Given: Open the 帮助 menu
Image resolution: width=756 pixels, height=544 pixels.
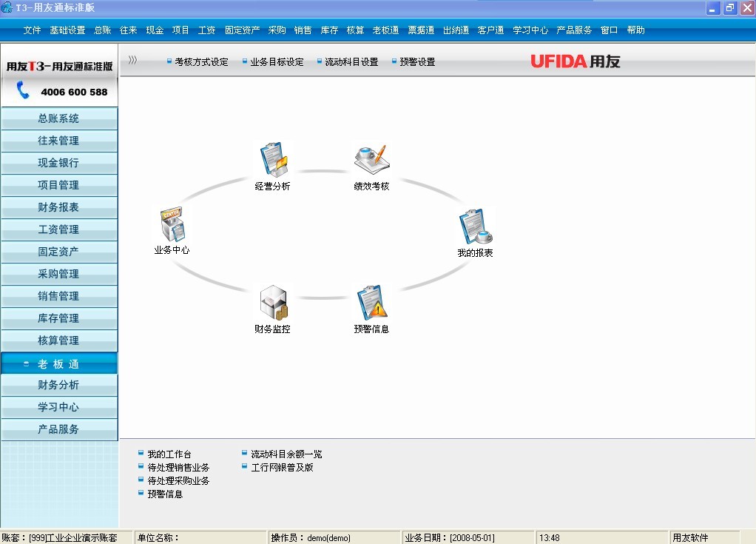Looking at the screenshot, I should pos(635,30).
